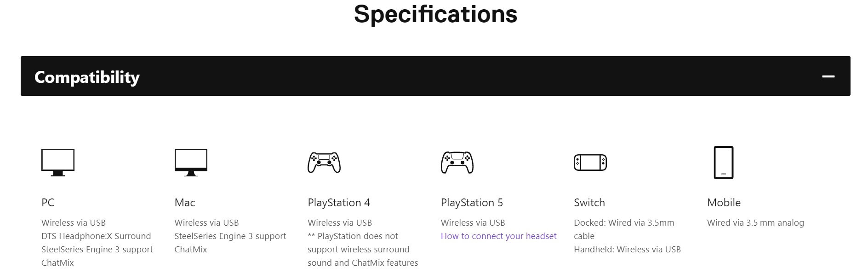
Task: Select the PC platform label
Action: pos(48,203)
